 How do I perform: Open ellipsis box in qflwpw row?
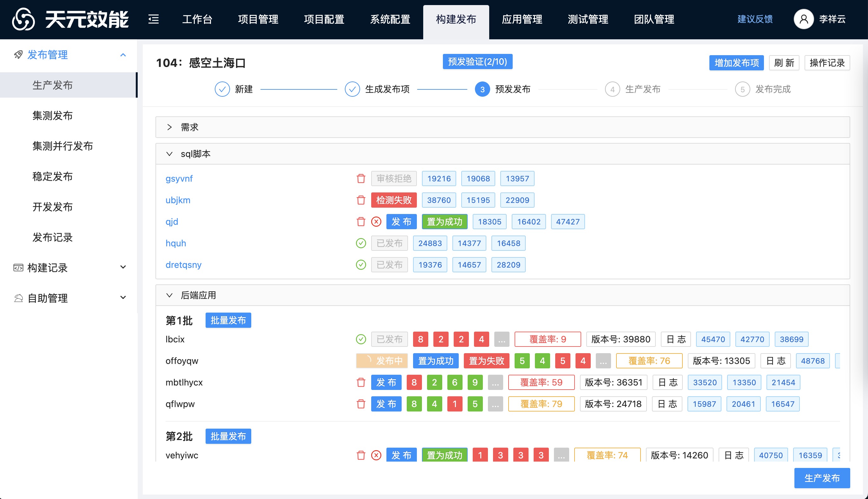tap(495, 404)
